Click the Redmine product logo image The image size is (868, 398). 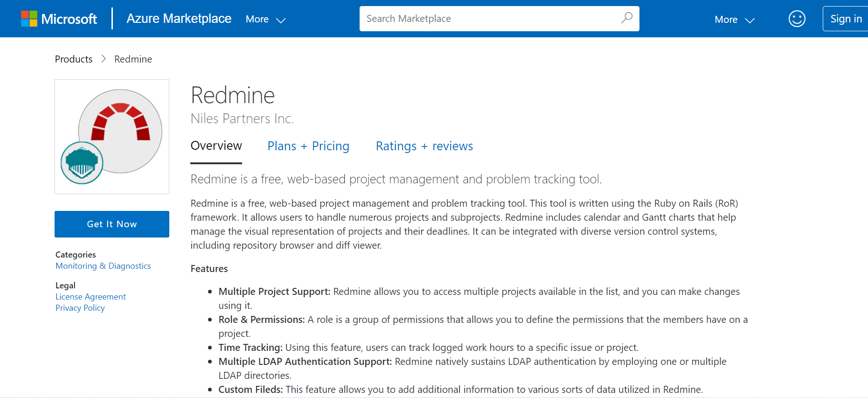(x=112, y=137)
